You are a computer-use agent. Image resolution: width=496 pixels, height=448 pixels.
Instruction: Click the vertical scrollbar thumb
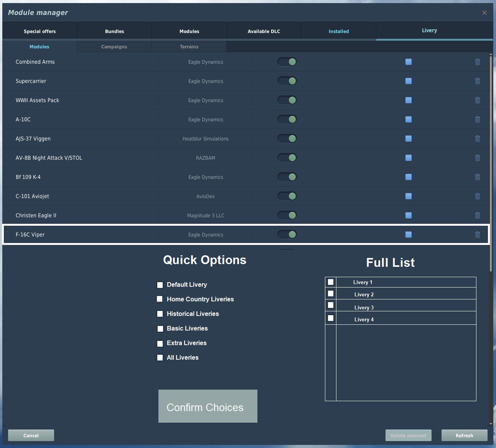pyautogui.click(x=491, y=164)
